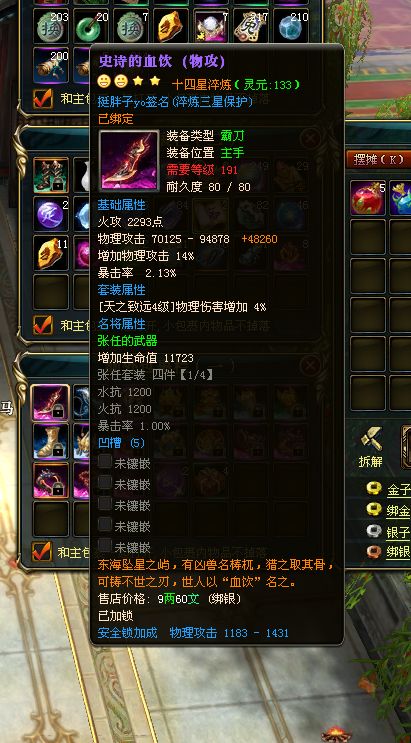Select the locked golden boot equipment
Image resolution: width=411 pixels, height=743 pixels.
(50, 441)
